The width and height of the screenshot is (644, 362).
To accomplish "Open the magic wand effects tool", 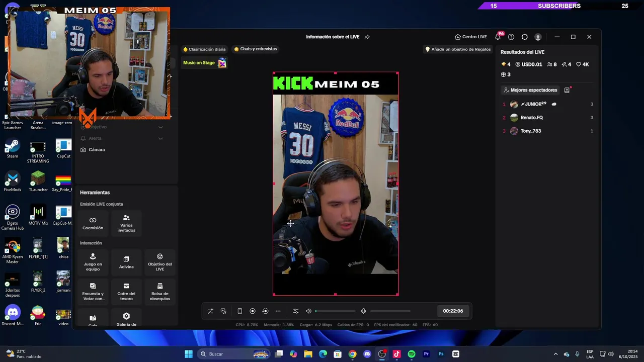I will coord(210,311).
